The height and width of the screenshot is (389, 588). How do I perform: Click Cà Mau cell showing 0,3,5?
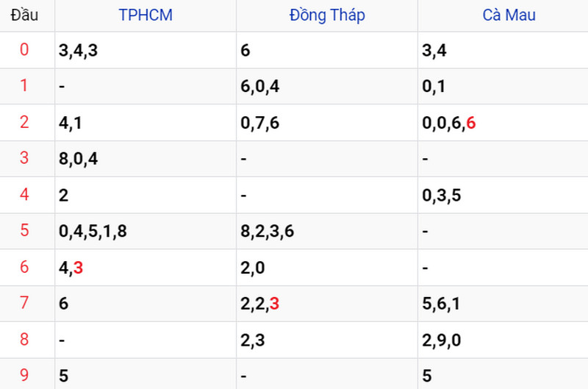click(503, 195)
